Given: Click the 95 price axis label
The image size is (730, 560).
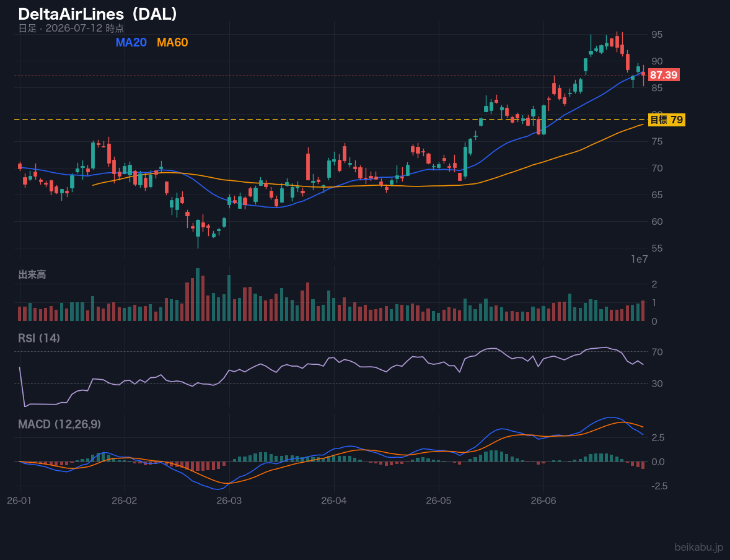Looking at the screenshot, I should coord(657,35).
